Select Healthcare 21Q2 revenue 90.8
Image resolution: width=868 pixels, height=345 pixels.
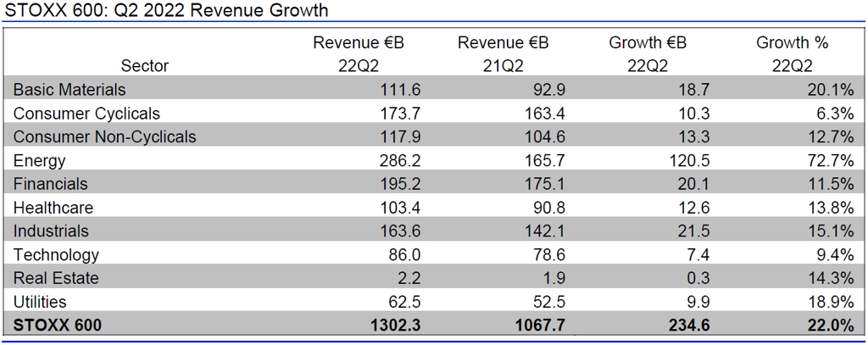click(x=548, y=208)
